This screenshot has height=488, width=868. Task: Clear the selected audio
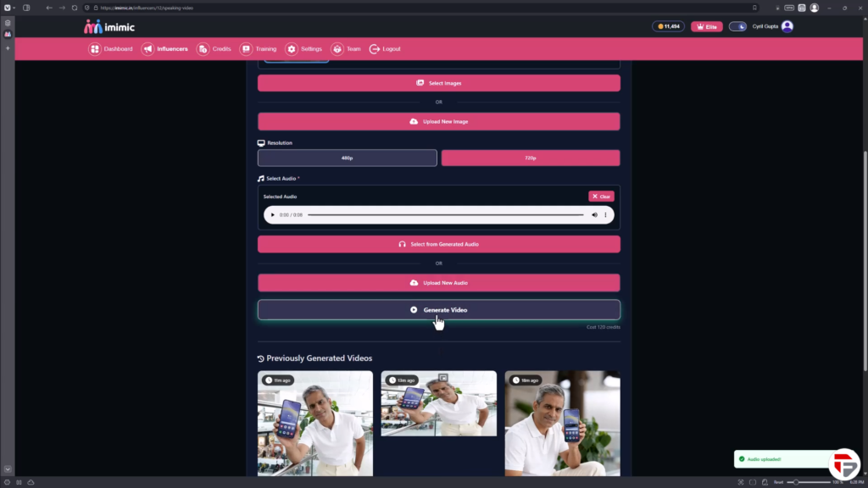click(x=601, y=197)
